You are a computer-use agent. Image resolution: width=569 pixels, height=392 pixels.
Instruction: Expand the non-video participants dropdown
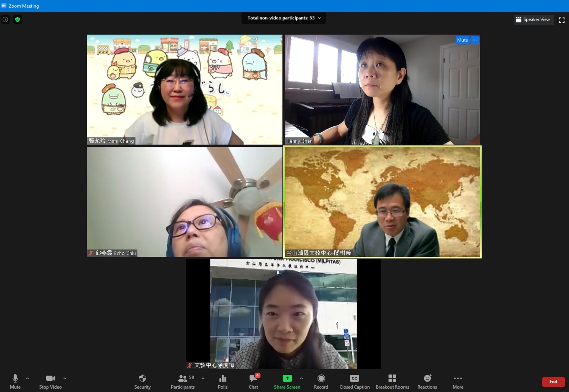[319, 18]
